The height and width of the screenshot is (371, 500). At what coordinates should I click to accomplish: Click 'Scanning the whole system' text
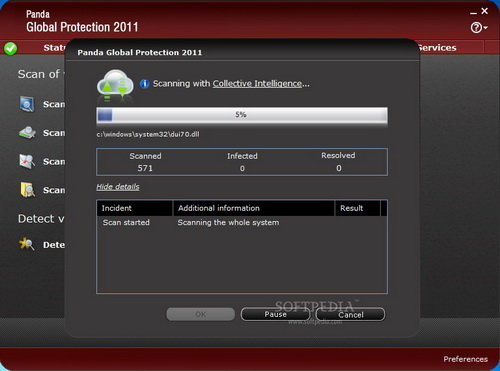click(228, 222)
